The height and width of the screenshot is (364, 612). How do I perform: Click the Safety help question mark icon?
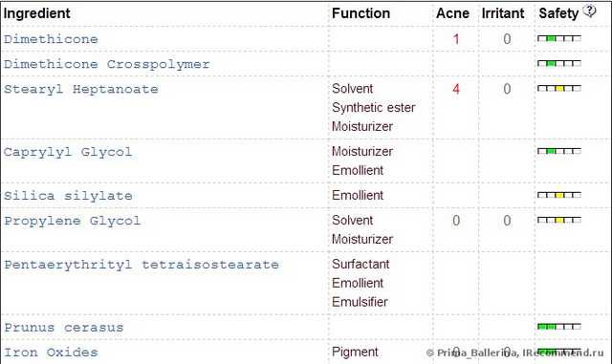coord(590,11)
